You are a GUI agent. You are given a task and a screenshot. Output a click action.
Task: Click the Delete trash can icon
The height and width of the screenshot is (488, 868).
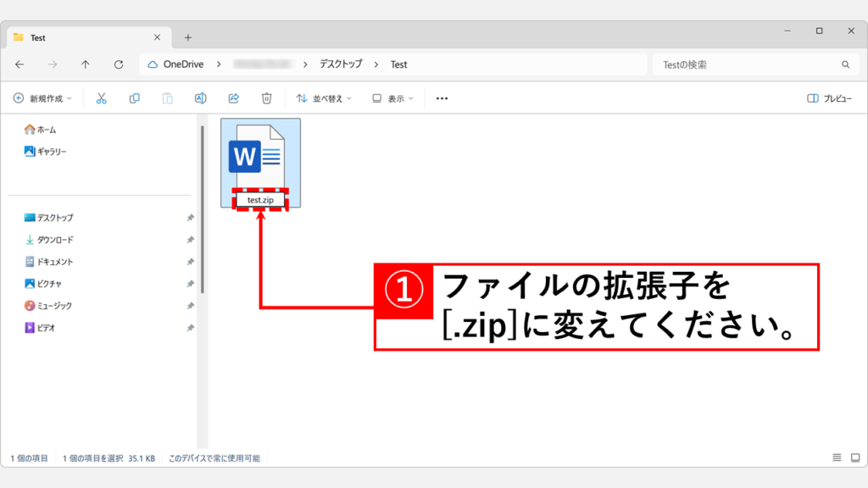click(267, 98)
